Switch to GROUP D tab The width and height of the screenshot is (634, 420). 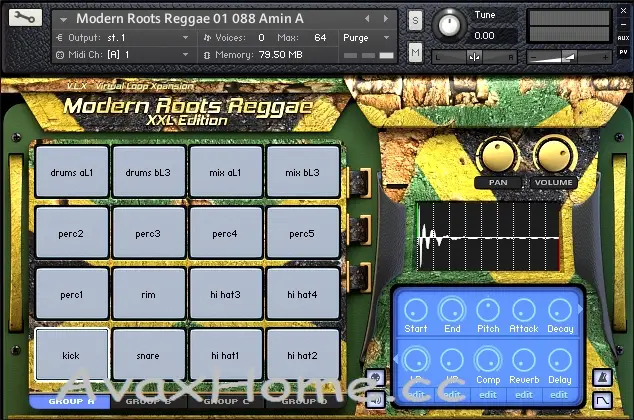(304, 401)
